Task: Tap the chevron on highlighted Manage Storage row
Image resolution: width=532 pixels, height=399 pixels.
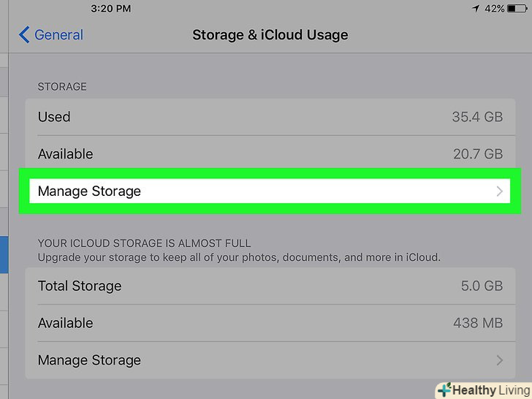Action: 500,191
